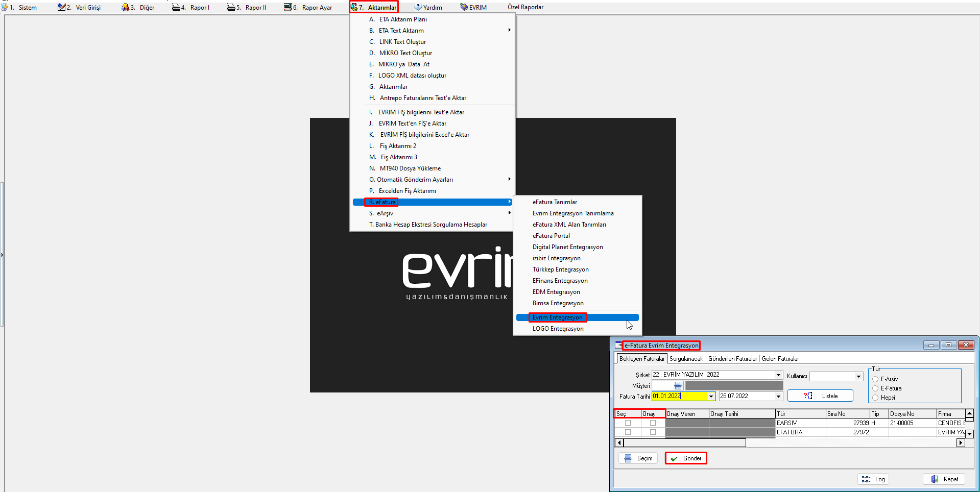Screen dimensions: 980x492
Task: Check Onay box for EARSIV row
Action: [653, 423]
